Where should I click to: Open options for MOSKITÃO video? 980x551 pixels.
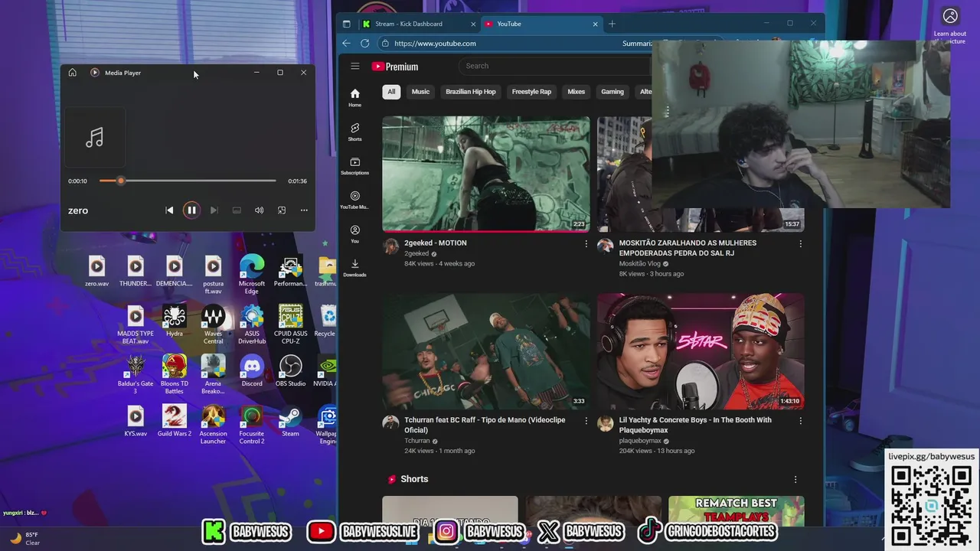click(x=801, y=243)
